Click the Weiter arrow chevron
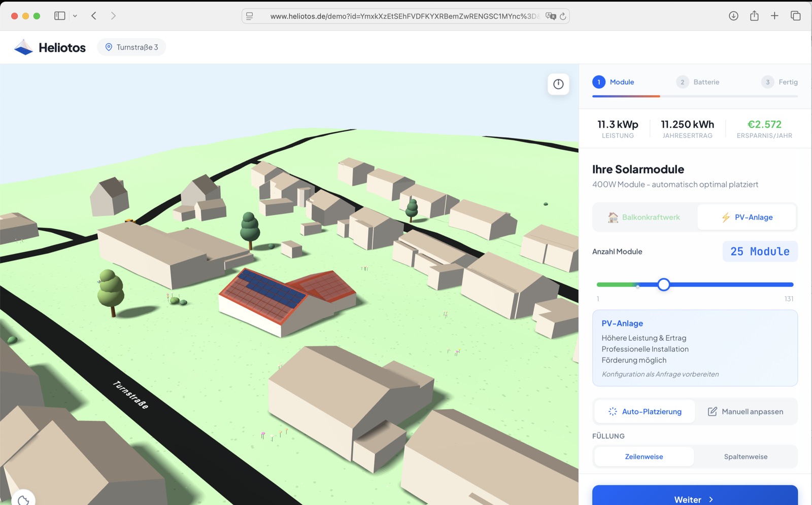 (711, 500)
